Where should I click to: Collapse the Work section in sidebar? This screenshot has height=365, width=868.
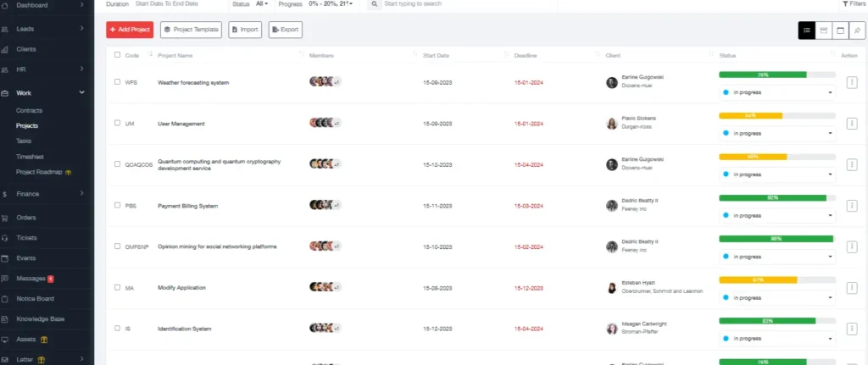[x=81, y=93]
